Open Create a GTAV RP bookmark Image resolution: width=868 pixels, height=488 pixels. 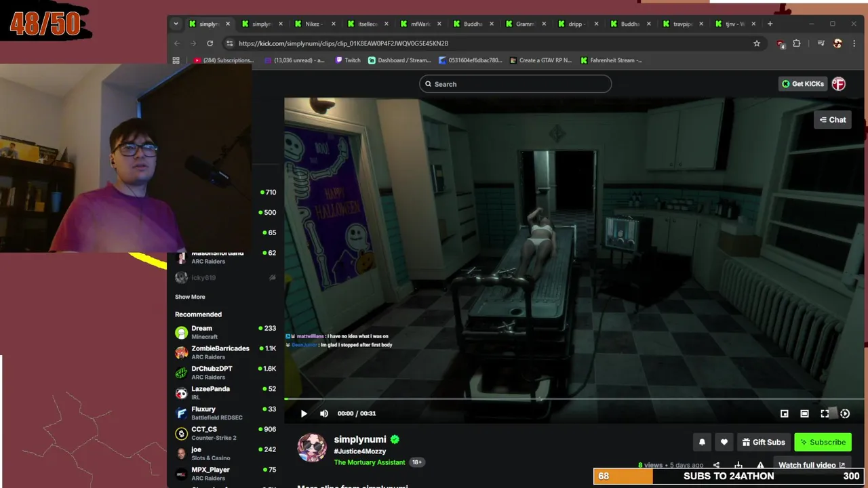[x=540, y=60]
